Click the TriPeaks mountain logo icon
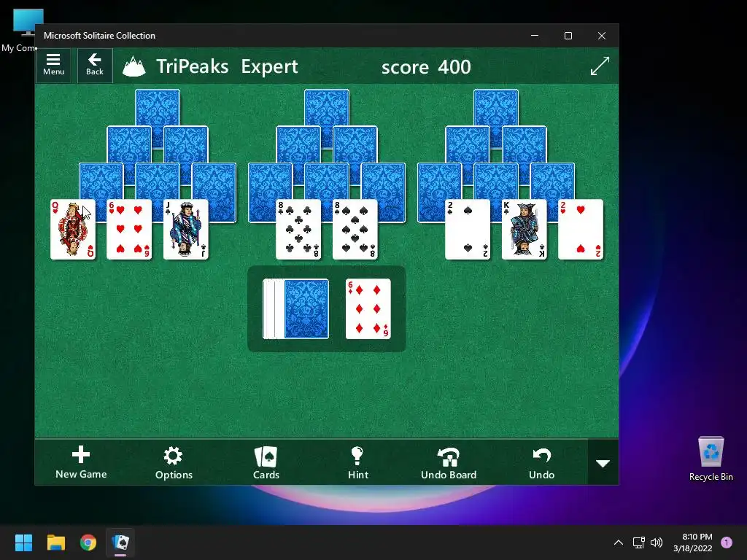The image size is (747, 560). pos(134,66)
